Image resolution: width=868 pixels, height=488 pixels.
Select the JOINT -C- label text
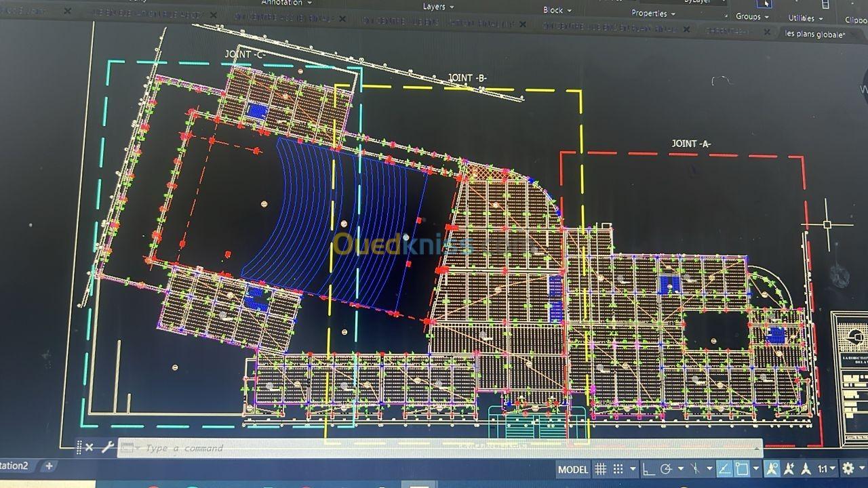pyautogui.click(x=245, y=54)
